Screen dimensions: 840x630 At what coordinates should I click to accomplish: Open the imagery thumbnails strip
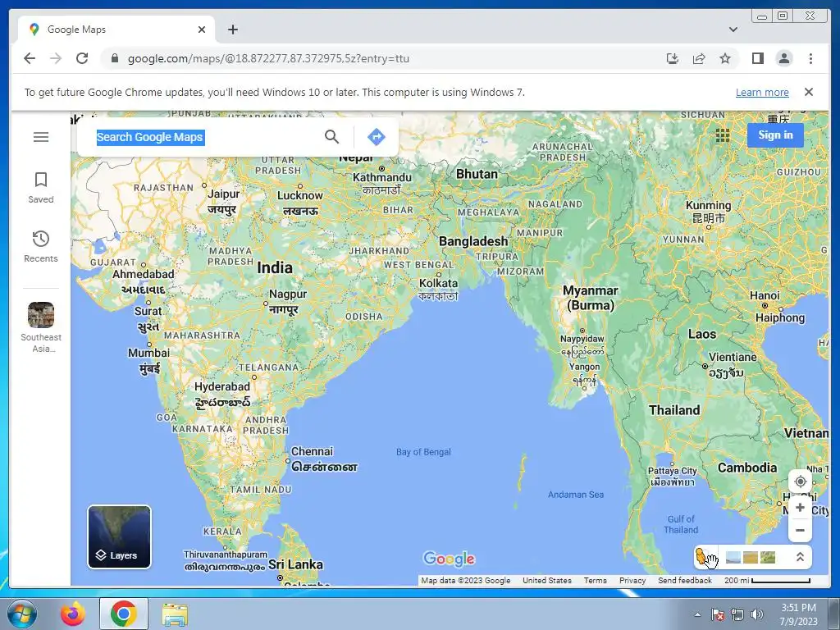point(751,557)
